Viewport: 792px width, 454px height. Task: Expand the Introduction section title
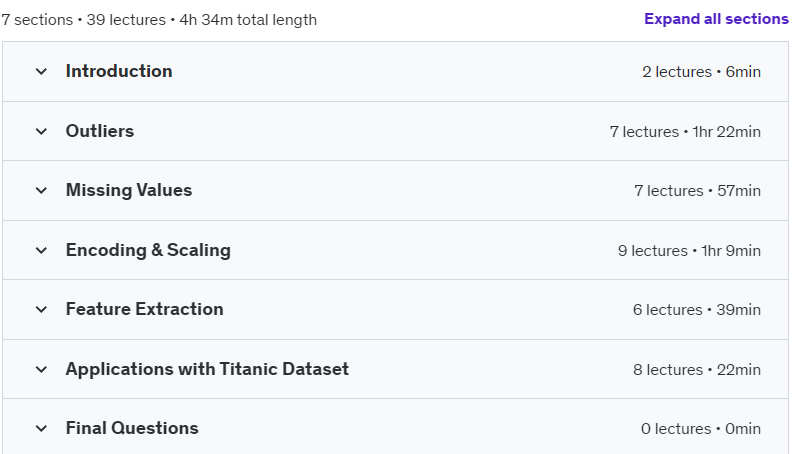pyautogui.click(x=119, y=71)
